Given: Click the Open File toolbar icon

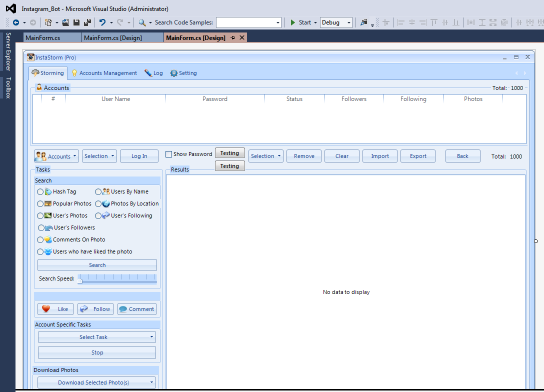Looking at the screenshot, I should click(x=65, y=22).
